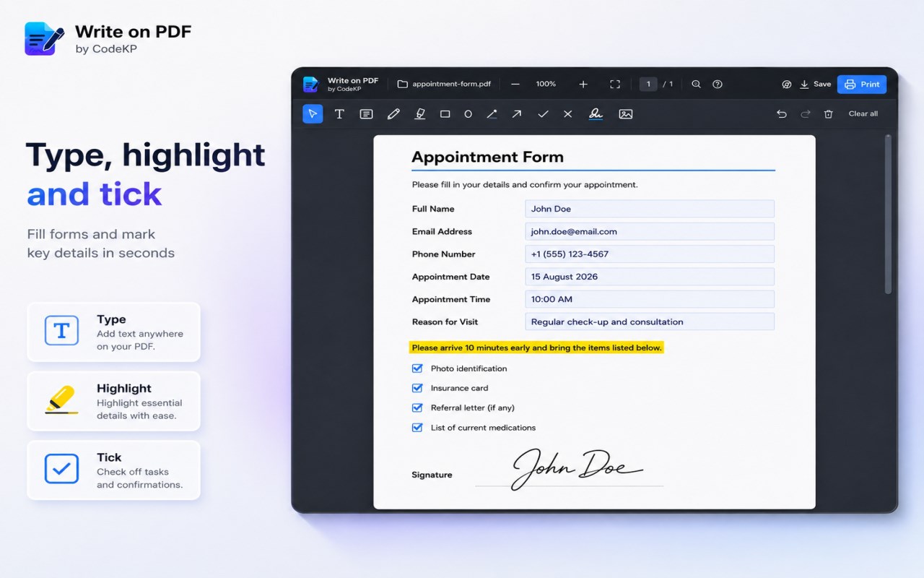Zoom in with the plus icon

click(583, 85)
